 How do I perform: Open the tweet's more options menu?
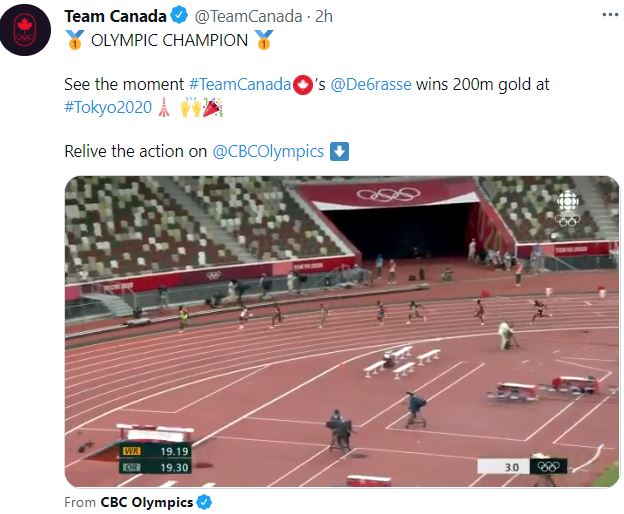[609, 16]
